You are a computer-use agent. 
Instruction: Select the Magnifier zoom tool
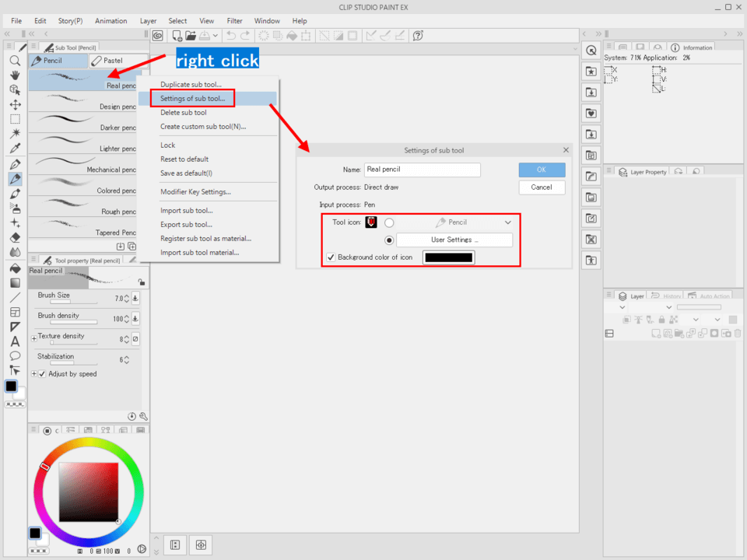click(x=15, y=61)
